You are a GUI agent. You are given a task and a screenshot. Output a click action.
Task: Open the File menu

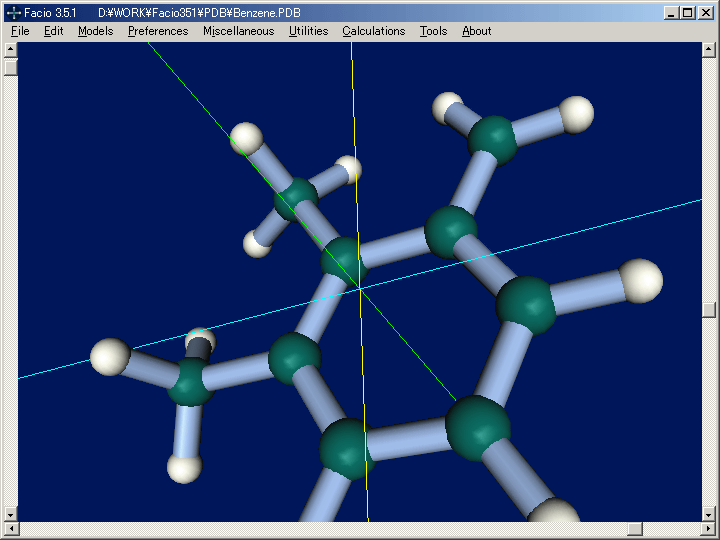click(x=20, y=31)
